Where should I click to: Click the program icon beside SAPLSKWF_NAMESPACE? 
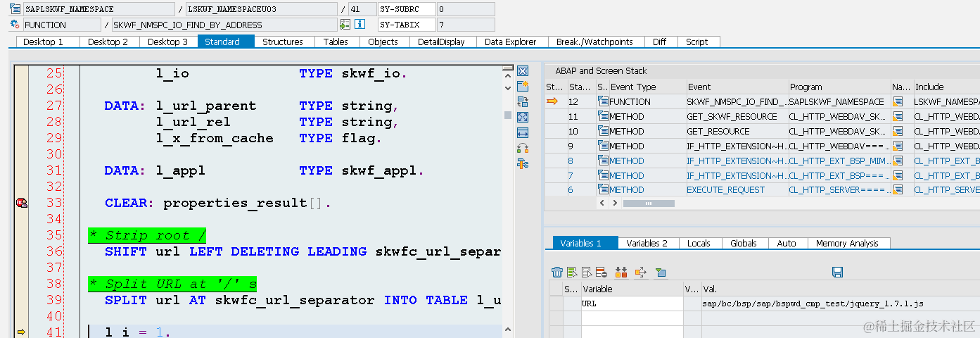click(x=15, y=9)
